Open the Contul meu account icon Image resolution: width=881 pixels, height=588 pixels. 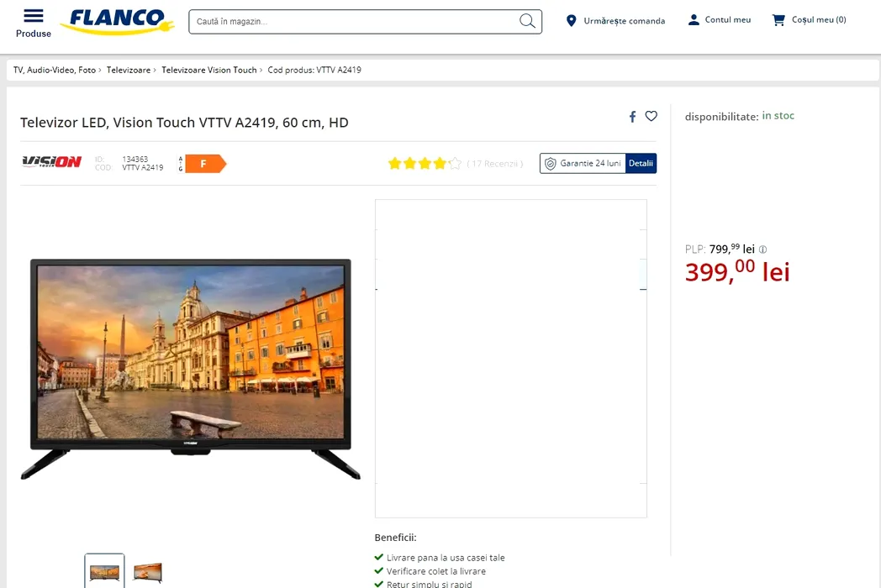point(694,19)
